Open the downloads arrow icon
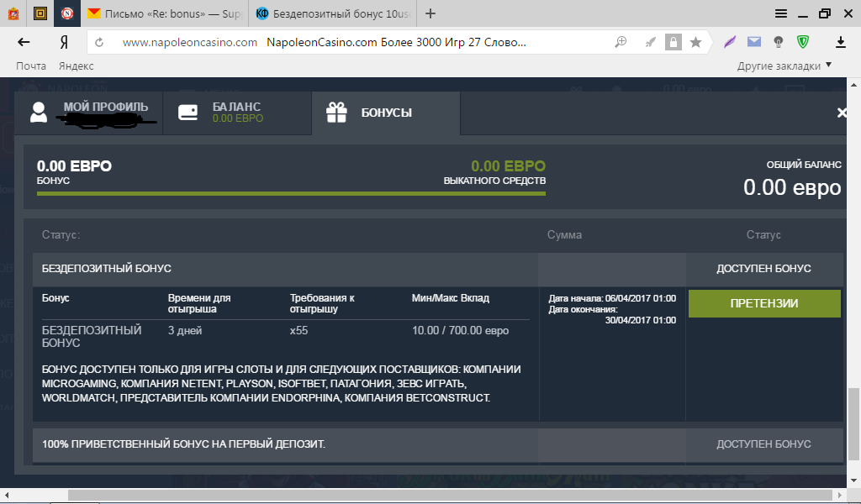Viewport: 861px width, 504px height. (840, 42)
